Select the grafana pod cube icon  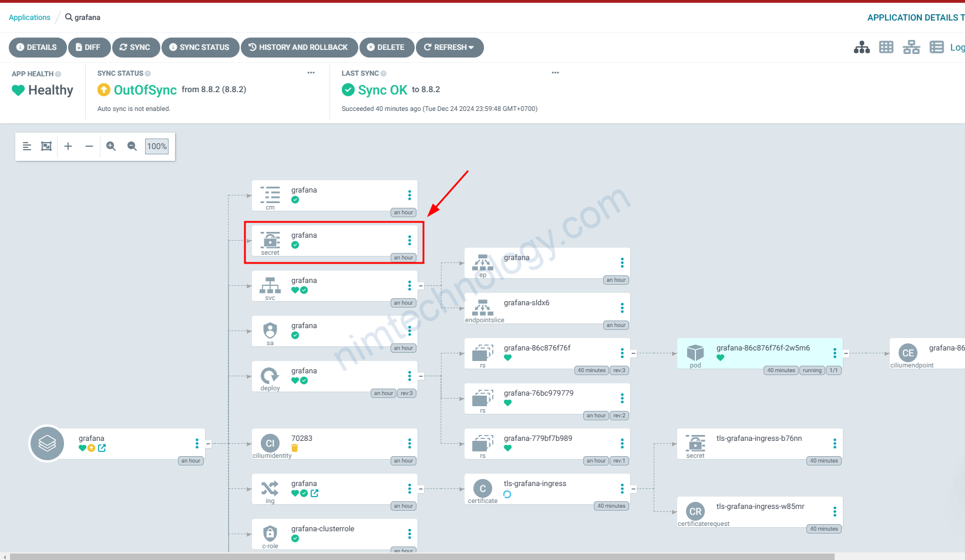695,353
